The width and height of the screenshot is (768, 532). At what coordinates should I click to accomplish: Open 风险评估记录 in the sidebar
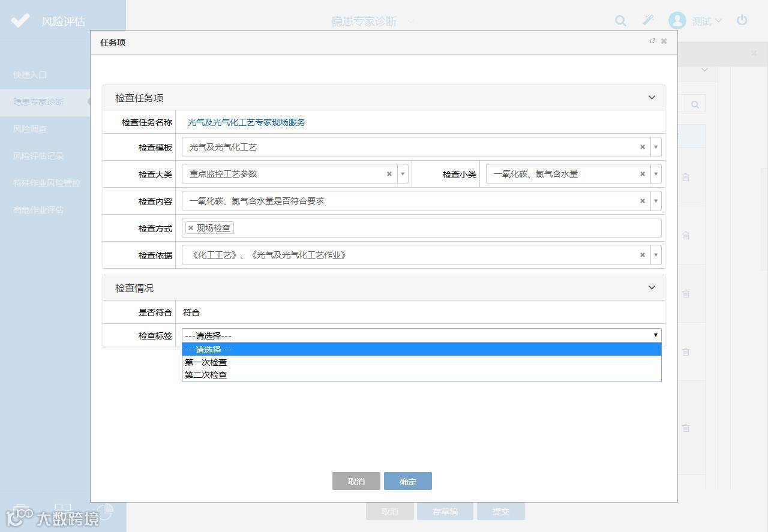[x=38, y=156]
